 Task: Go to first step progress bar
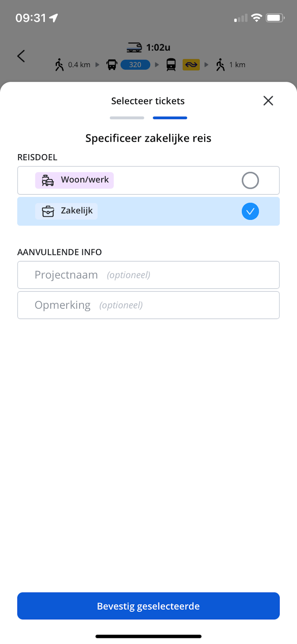[x=127, y=118]
